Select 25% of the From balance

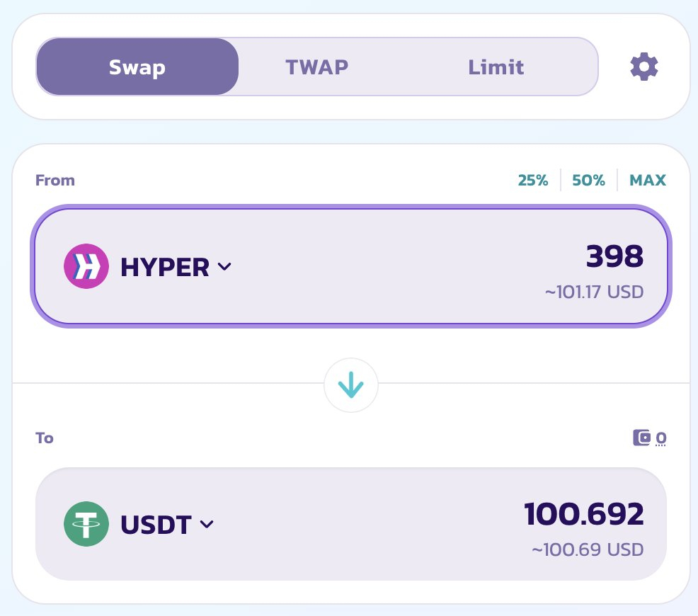[533, 181]
